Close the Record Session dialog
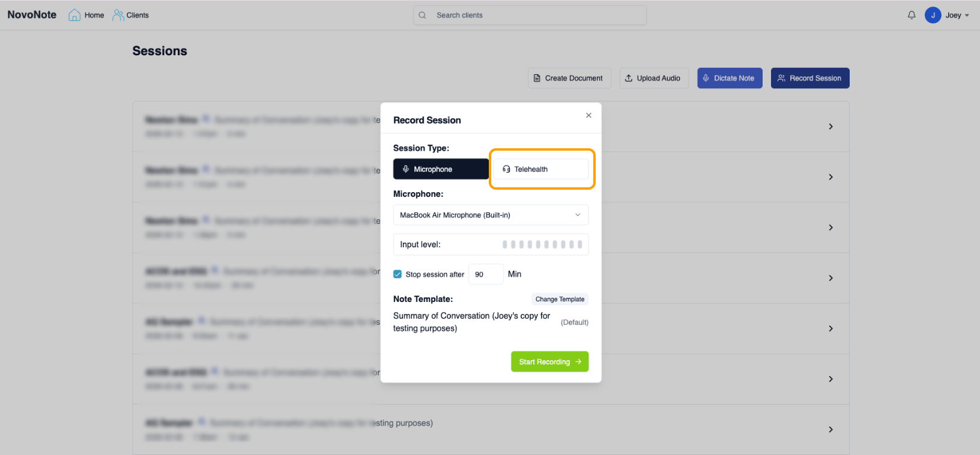980x455 pixels. coord(588,115)
